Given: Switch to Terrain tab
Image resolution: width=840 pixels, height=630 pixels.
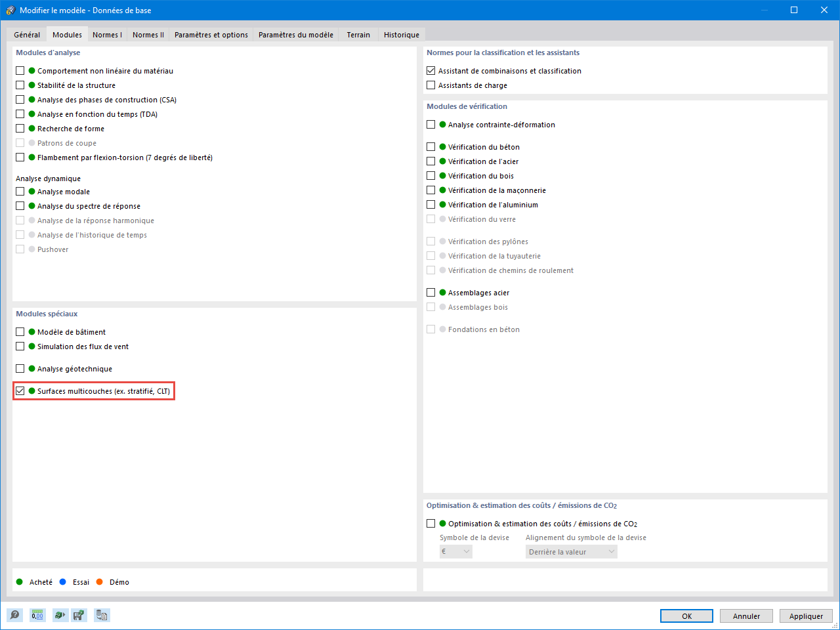Looking at the screenshot, I should [x=358, y=35].
